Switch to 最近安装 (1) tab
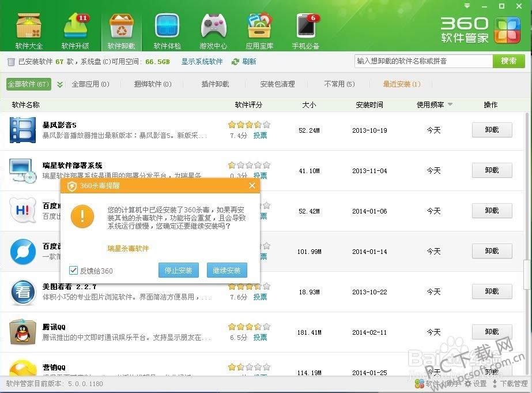 tap(402, 84)
